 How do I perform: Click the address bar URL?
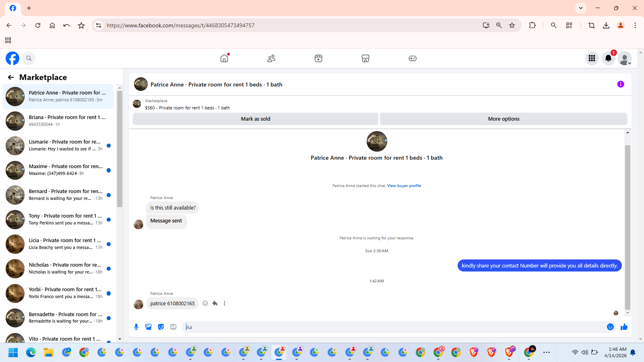click(180, 25)
